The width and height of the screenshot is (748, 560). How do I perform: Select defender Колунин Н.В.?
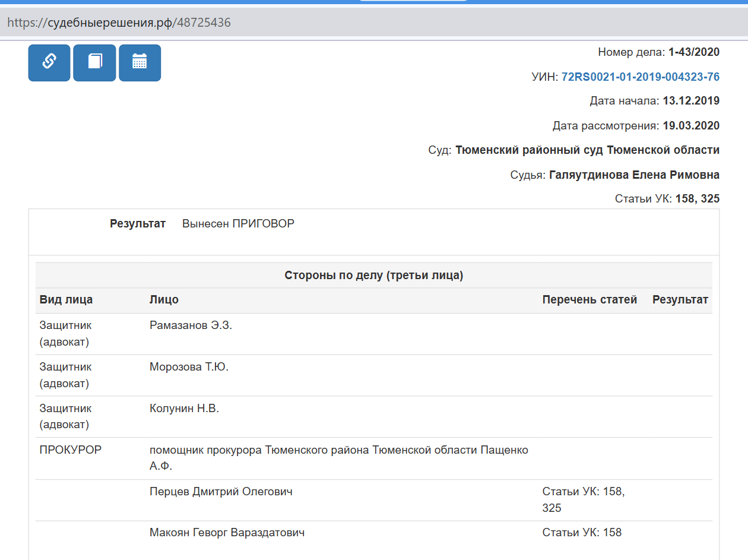coord(184,409)
